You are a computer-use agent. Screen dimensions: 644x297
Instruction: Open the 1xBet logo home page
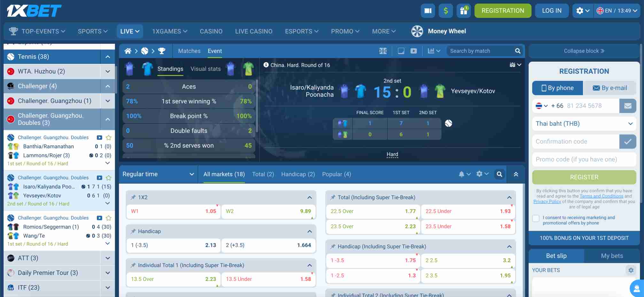tap(34, 11)
